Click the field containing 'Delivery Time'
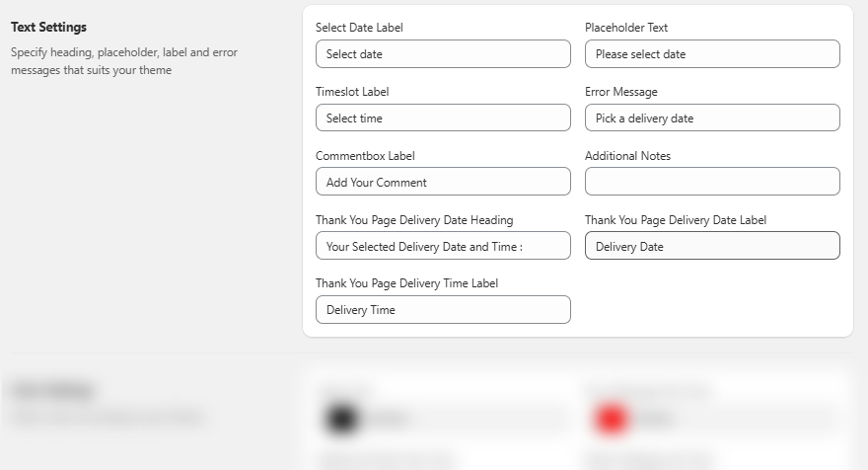The width and height of the screenshot is (868, 470). pos(443,310)
